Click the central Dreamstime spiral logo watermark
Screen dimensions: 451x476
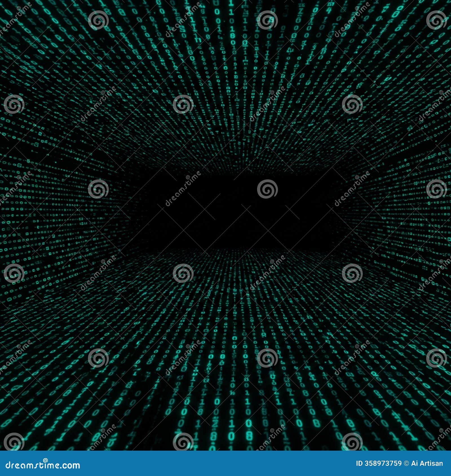click(268, 189)
